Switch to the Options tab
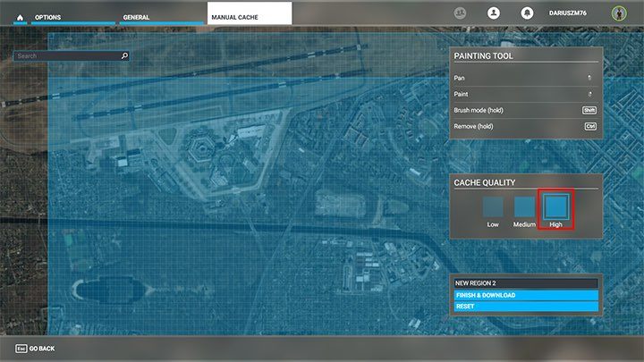 pos(48,17)
